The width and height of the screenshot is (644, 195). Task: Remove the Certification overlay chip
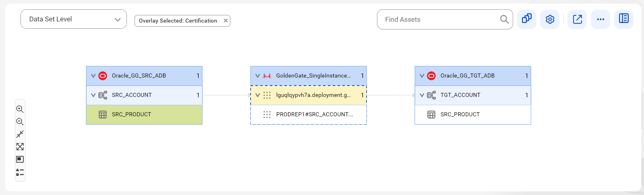point(226,21)
